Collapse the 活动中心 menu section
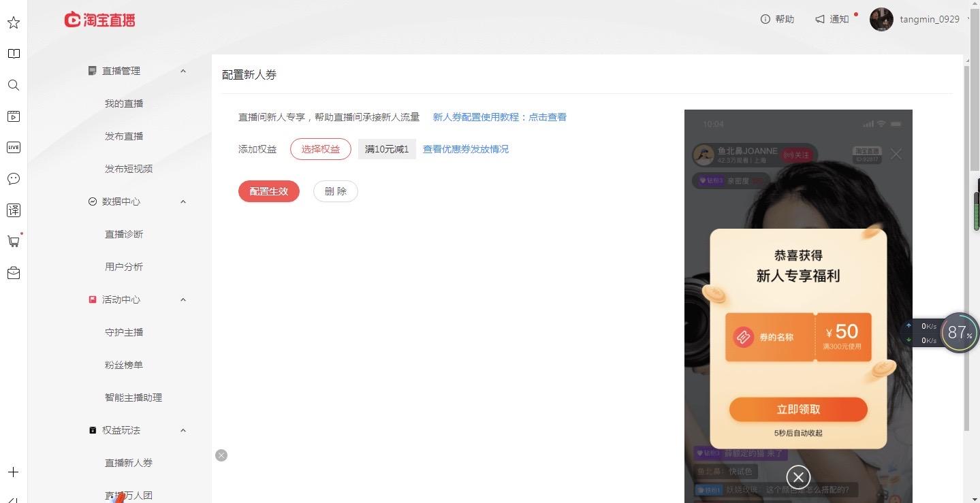This screenshot has width=980, height=503. (x=183, y=299)
